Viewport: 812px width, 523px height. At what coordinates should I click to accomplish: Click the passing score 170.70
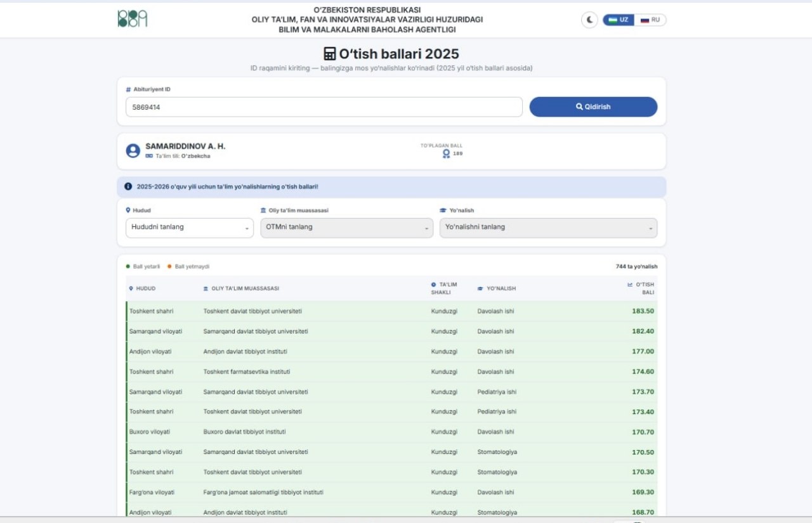[643, 432]
